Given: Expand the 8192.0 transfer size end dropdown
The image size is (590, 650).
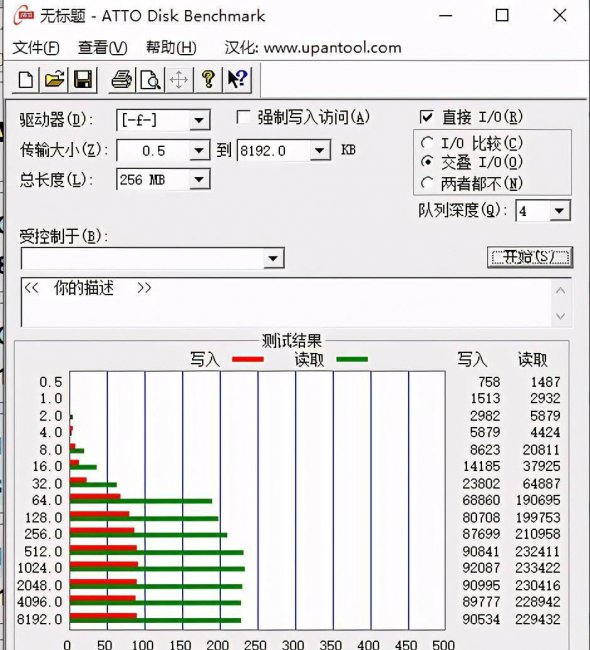Looking at the screenshot, I should click(x=320, y=150).
